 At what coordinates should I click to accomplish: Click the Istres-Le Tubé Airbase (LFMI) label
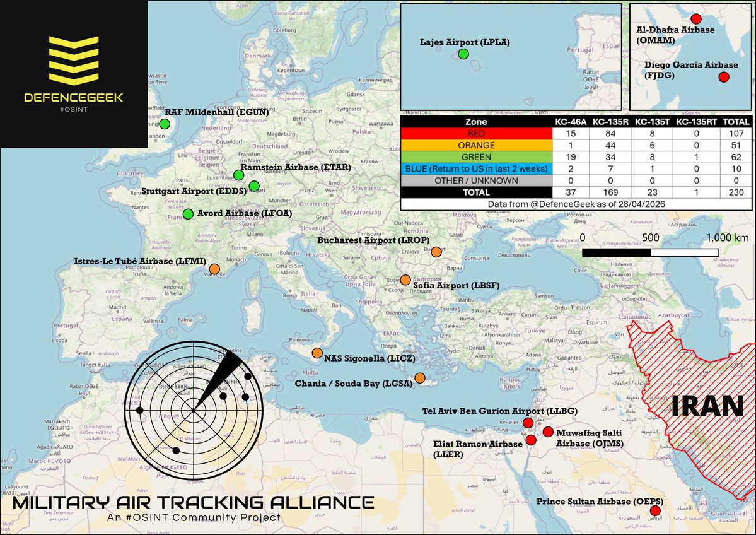pyautogui.click(x=140, y=261)
